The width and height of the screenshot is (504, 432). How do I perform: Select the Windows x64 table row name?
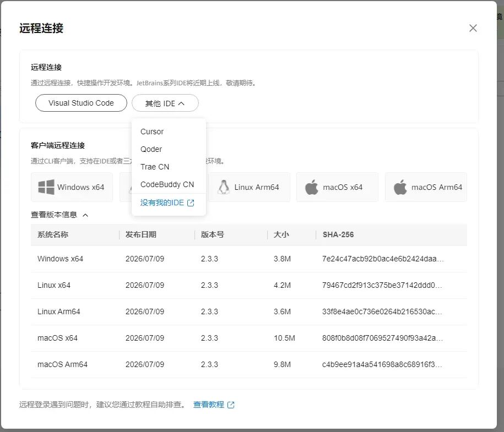click(60, 259)
